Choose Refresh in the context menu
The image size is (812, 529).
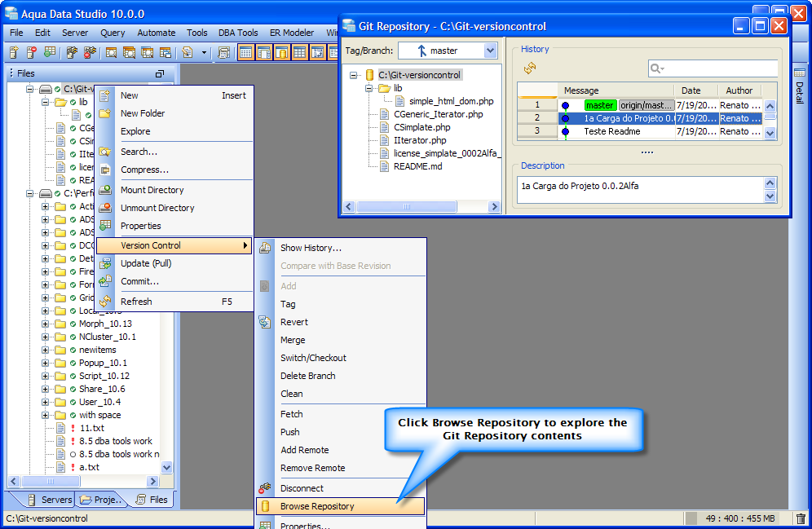pyautogui.click(x=175, y=302)
